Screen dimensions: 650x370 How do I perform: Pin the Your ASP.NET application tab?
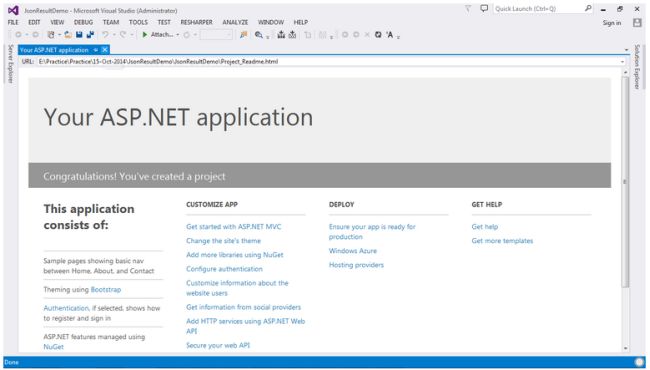pos(96,50)
